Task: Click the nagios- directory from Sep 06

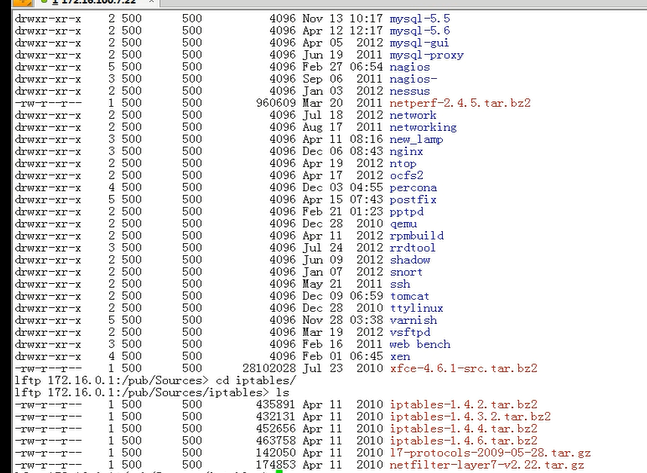Action: coord(413,79)
